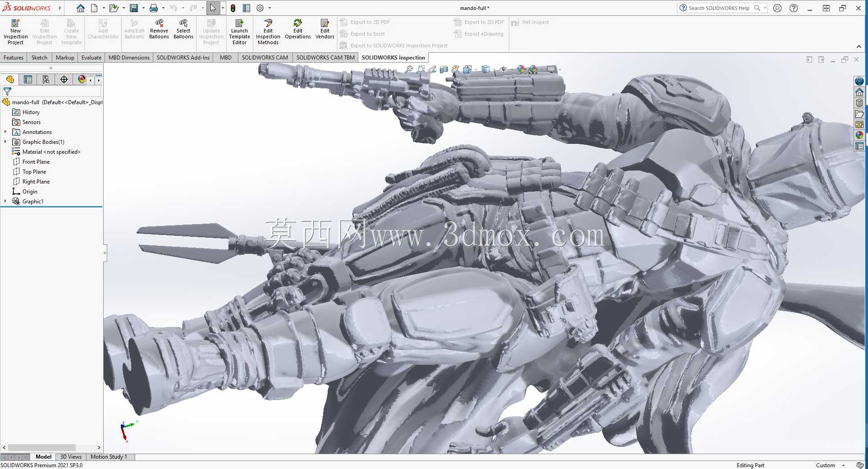Launch Template Editor from the ribbon
868x469 pixels.
point(240,32)
